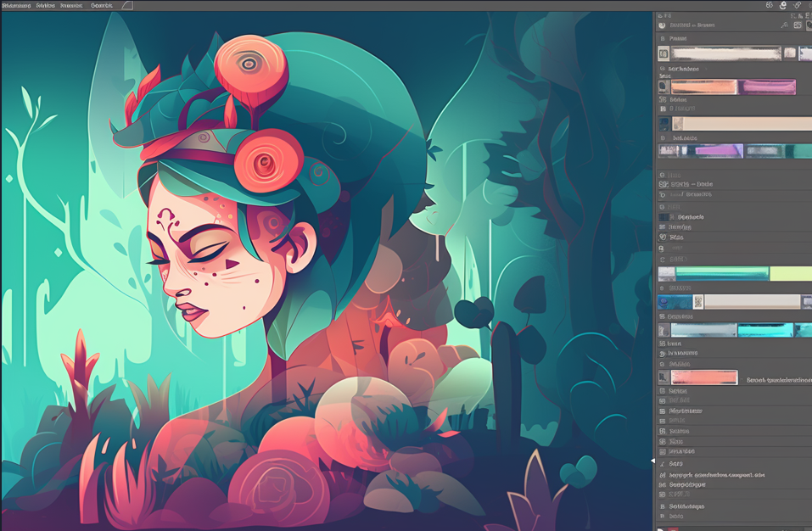Viewport: 812px width, 531px height.
Task: Toggle visibility icon beside the salmon pink swatch row
Action: pyautogui.click(x=664, y=377)
